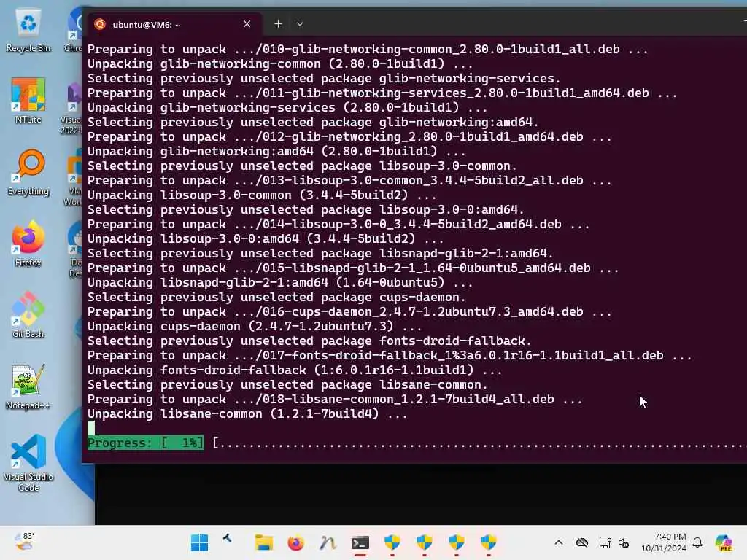Open the Windows Start menu
This screenshot has height=560, width=747.
coord(199,542)
